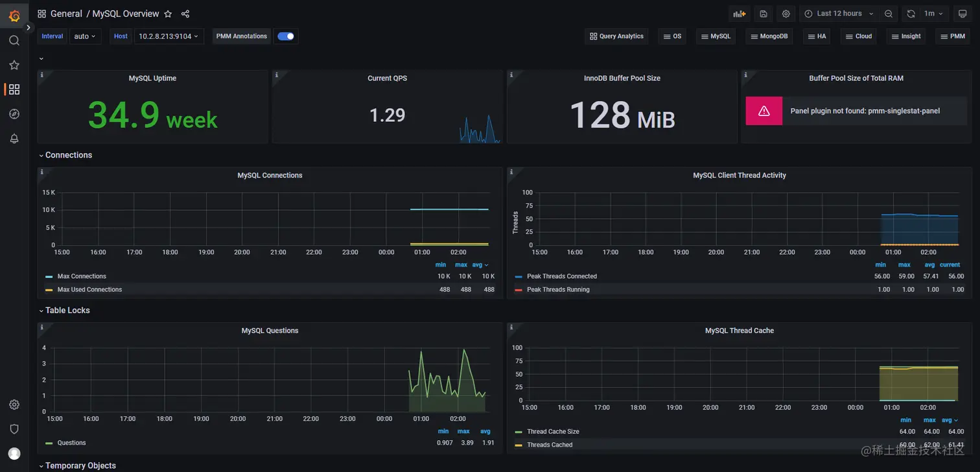Collapse the top unnamed row chevron
Viewport: 980px width, 472px height.
pyautogui.click(x=41, y=58)
